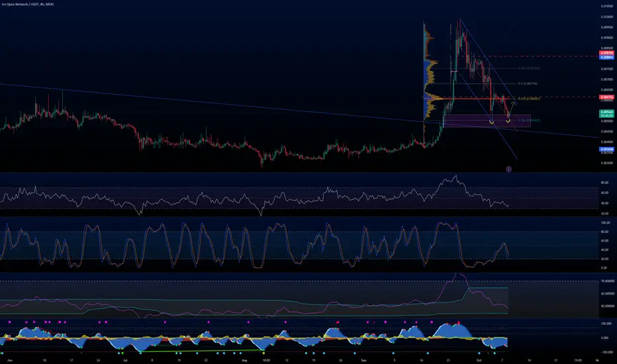
Task: Click the Ice Open Network / USDT symbol title
Action: [28, 5]
